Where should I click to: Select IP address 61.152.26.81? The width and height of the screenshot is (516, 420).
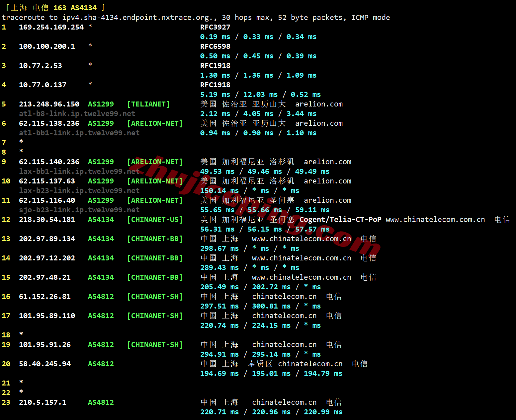(x=45, y=297)
